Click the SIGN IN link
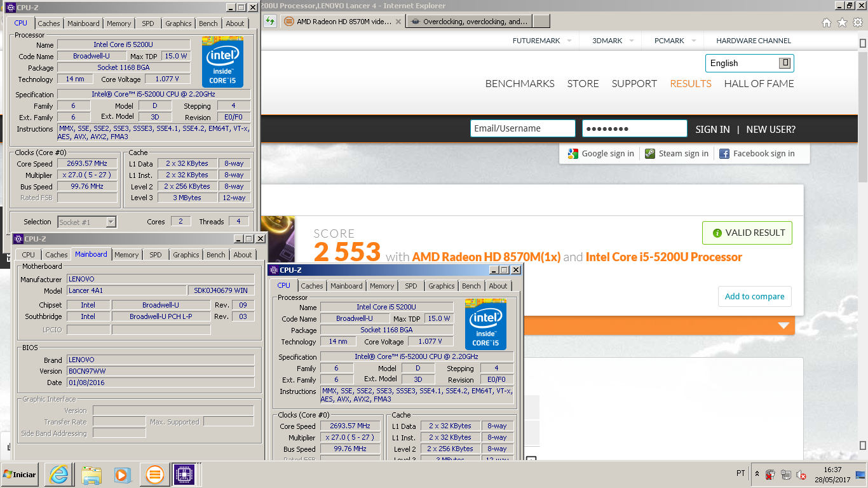Screen dimensions: 868x488 coord(712,129)
